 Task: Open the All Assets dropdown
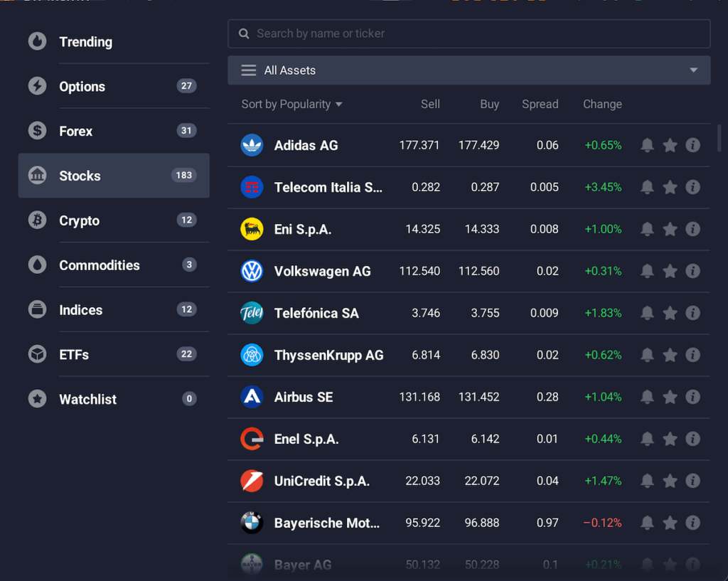[x=469, y=70]
